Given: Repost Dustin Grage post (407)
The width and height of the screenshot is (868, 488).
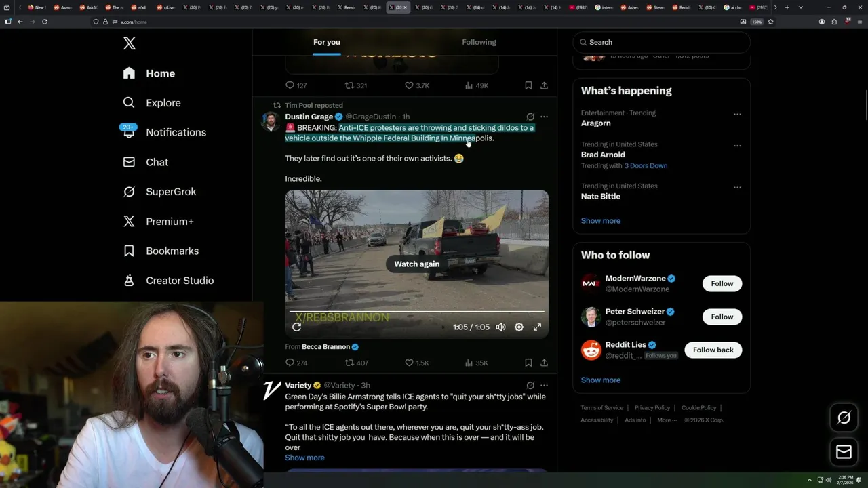Looking at the screenshot, I should point(357,363).
